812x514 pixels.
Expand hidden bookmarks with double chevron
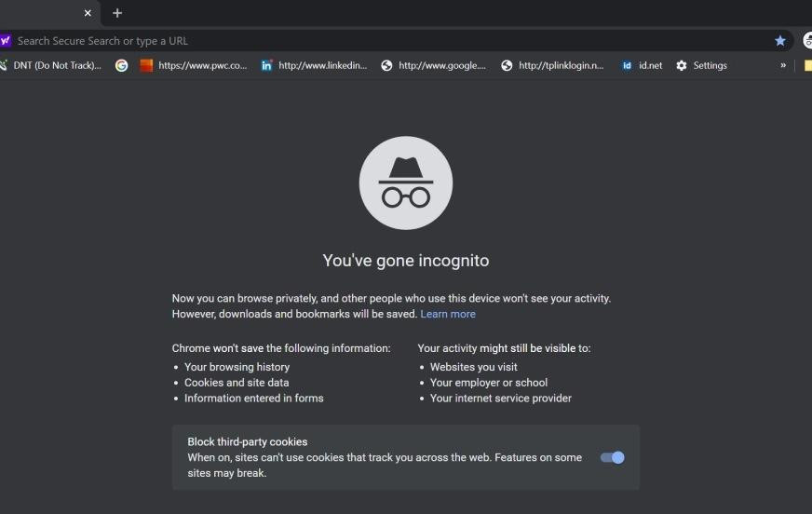click(783, 66)
